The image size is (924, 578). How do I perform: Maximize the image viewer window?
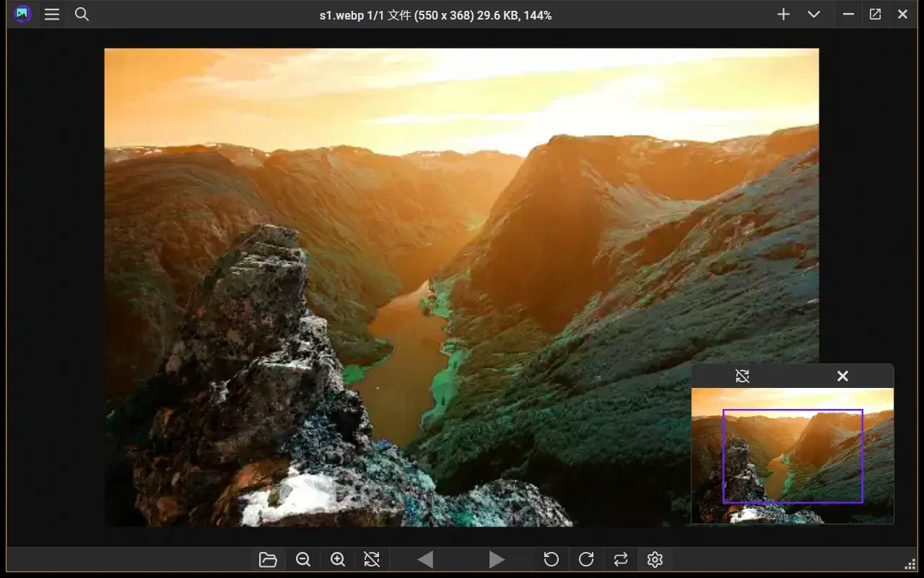point(875,14)
